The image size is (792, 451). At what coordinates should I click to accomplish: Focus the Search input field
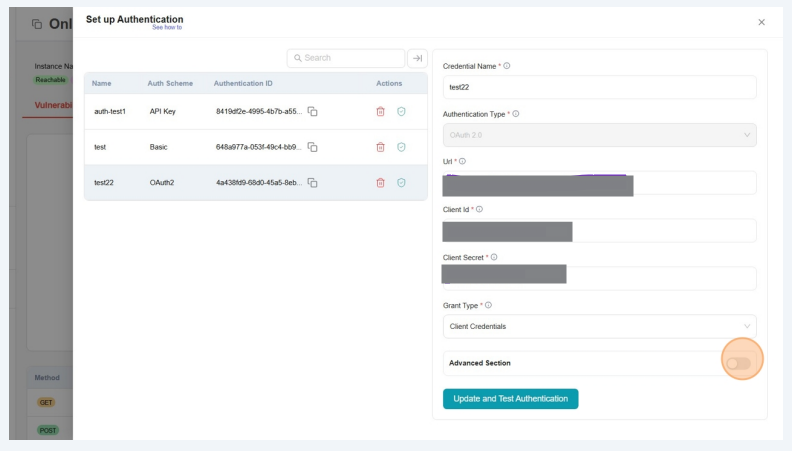coord(346,58)
